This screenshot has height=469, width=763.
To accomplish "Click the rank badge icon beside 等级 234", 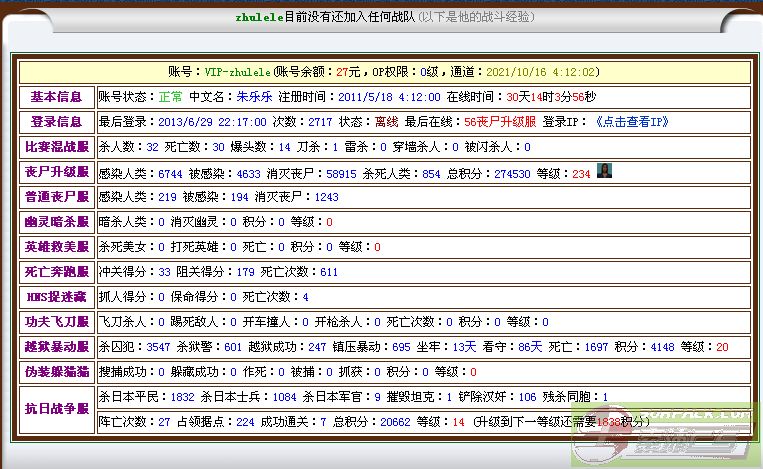I will [x=604, y=171].
